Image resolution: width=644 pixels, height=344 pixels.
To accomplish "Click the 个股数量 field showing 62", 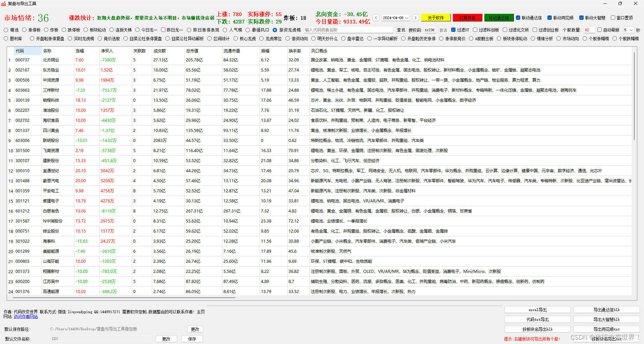I will click(589, 30).
